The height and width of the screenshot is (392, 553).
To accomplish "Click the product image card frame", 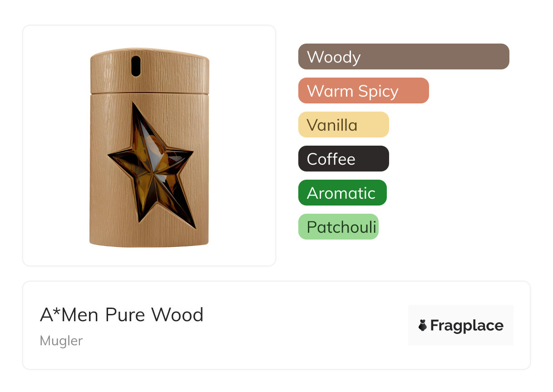I will [x=149, y=146].
